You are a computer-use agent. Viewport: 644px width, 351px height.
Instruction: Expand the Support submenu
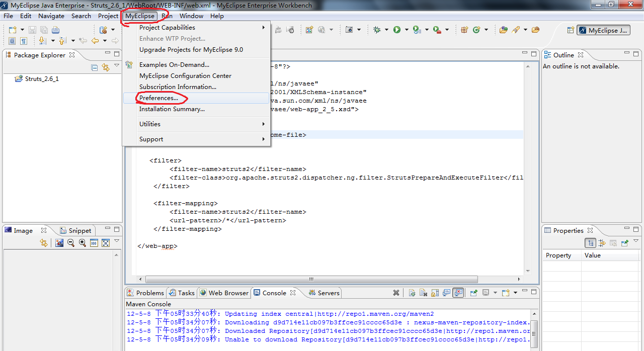[x=196, y=139]
